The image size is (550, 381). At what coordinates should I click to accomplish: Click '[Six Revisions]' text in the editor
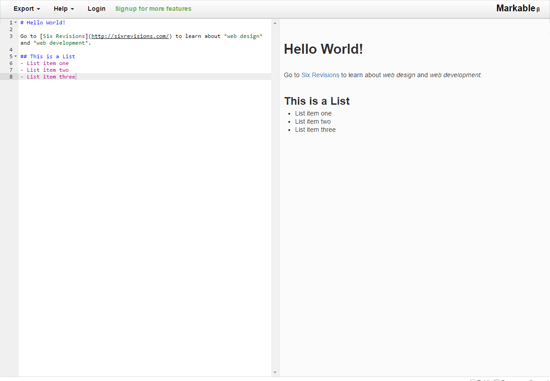[64, 36]
